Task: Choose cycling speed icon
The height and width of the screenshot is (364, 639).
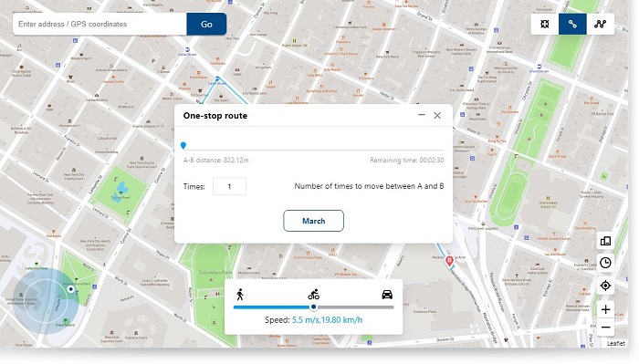Action: [x=313, y=294]
